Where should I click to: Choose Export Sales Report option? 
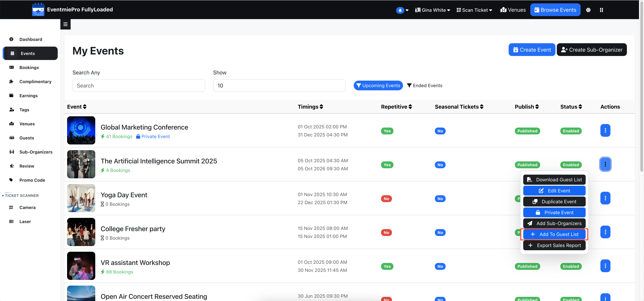coord(554,245)
